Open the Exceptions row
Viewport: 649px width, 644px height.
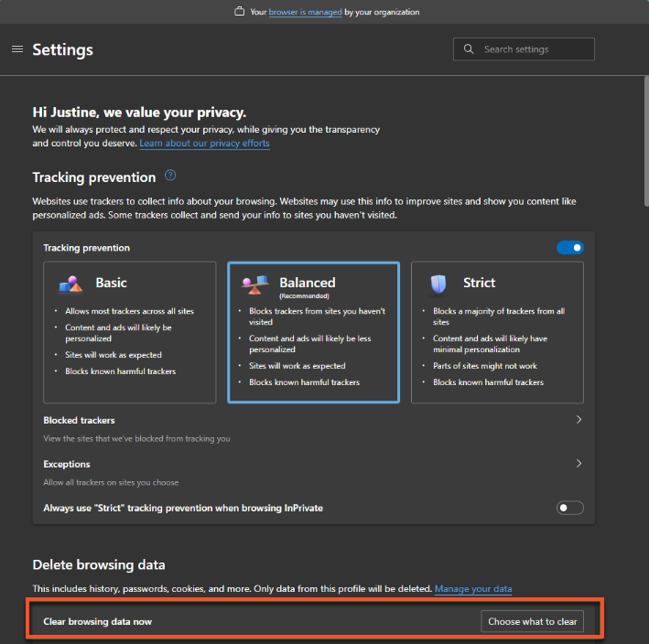click(x=313, y=473)
